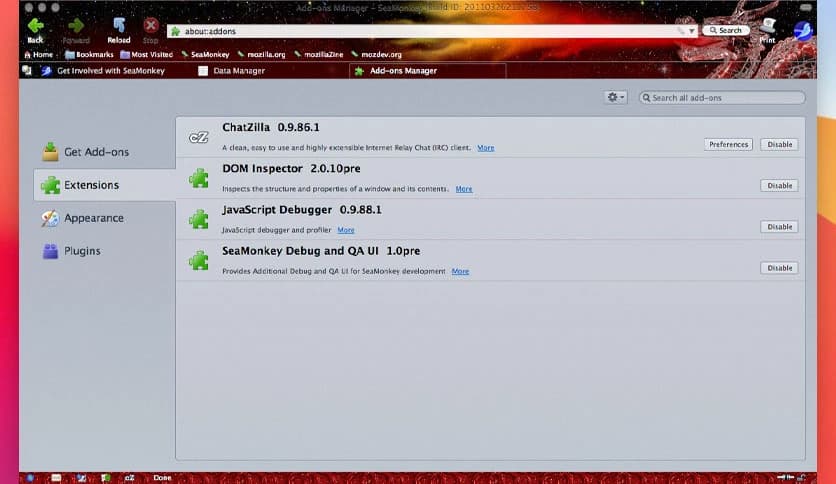The image size is (836, 484).
Task: Click the online/offline status bar icon
Action: point(785,478)
